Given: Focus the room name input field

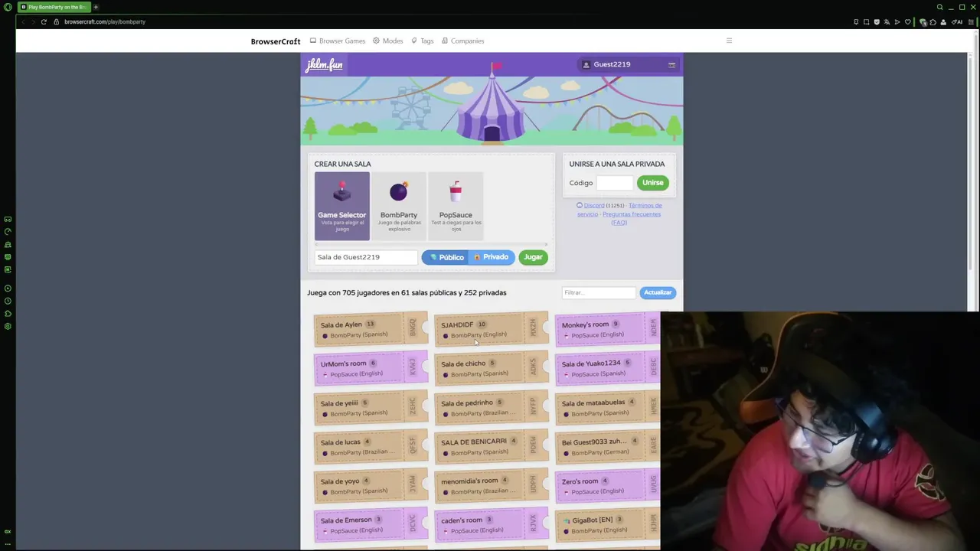Looking at the screenshot, I should 366,257.
